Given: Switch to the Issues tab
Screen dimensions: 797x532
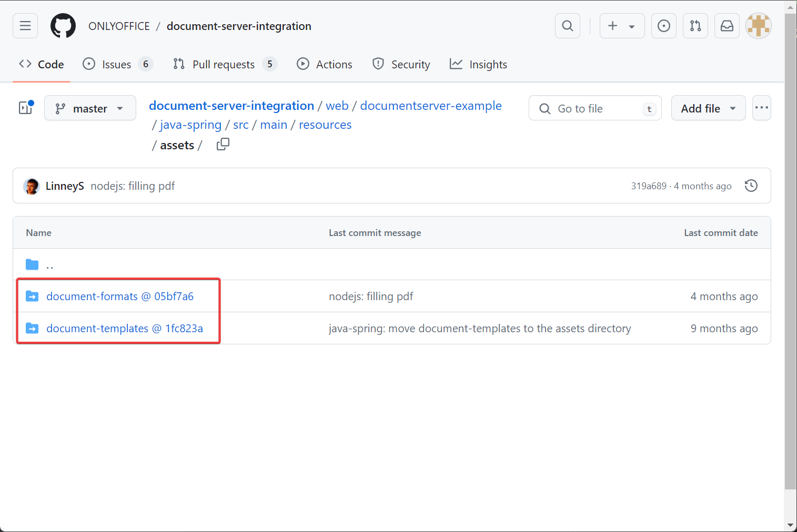Looking at the screenshot, I should (117, 64).
